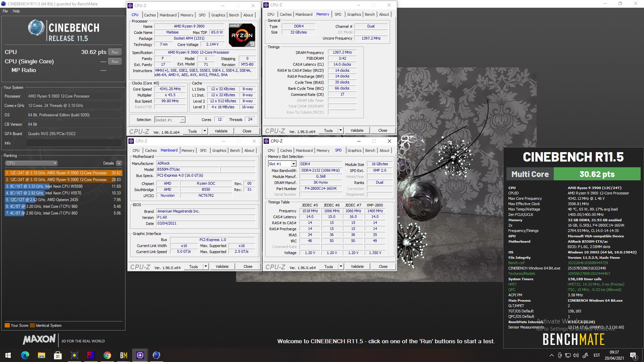Open the CPU ranking dropdown
The image size is (644, 362).
point(31,163)
